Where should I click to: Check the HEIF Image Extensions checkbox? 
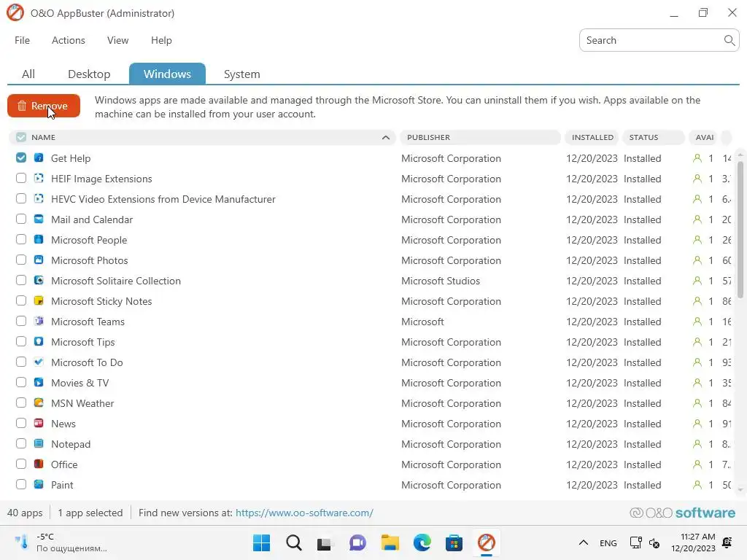pyautogui.click(x=21, y=178)
